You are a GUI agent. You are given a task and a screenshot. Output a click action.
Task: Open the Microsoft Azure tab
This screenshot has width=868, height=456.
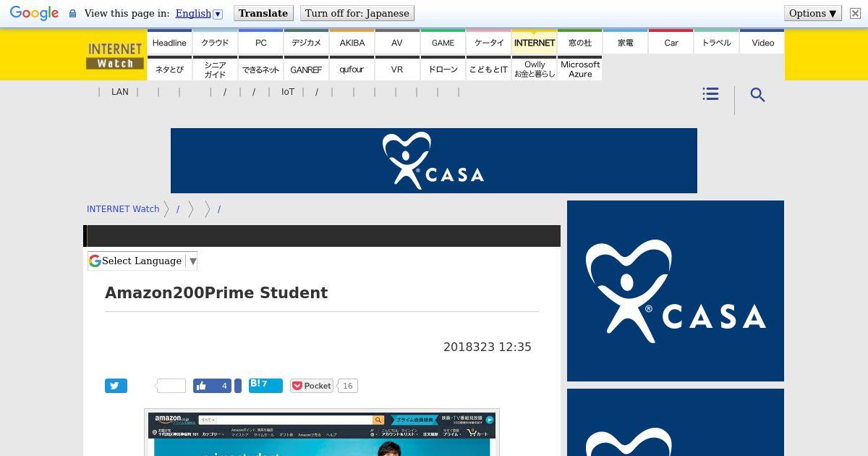[x=579, y=69]
